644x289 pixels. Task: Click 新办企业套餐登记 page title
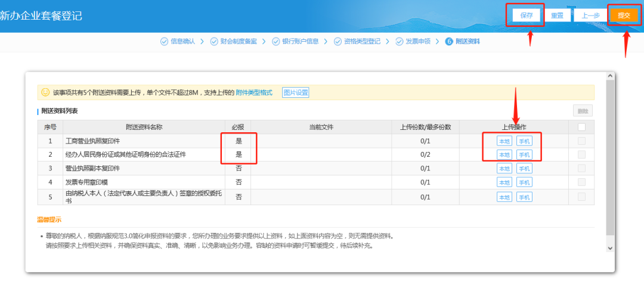41,16
